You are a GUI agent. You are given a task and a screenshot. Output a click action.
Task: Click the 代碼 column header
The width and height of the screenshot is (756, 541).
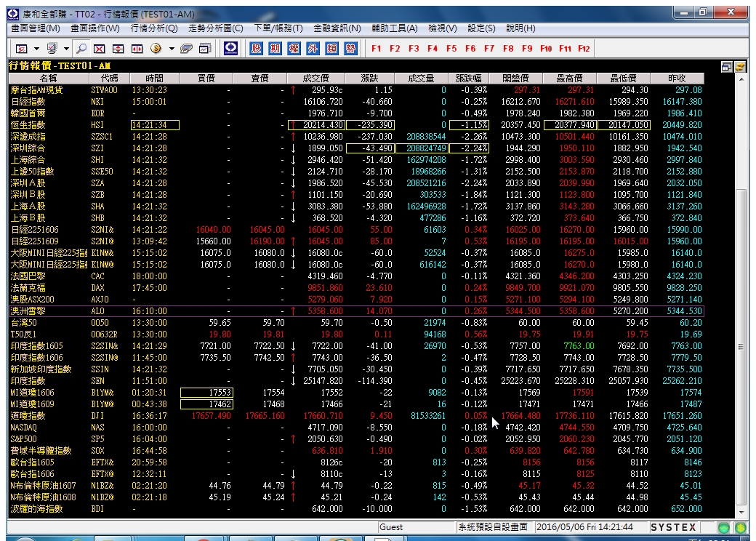click(110, 78)
